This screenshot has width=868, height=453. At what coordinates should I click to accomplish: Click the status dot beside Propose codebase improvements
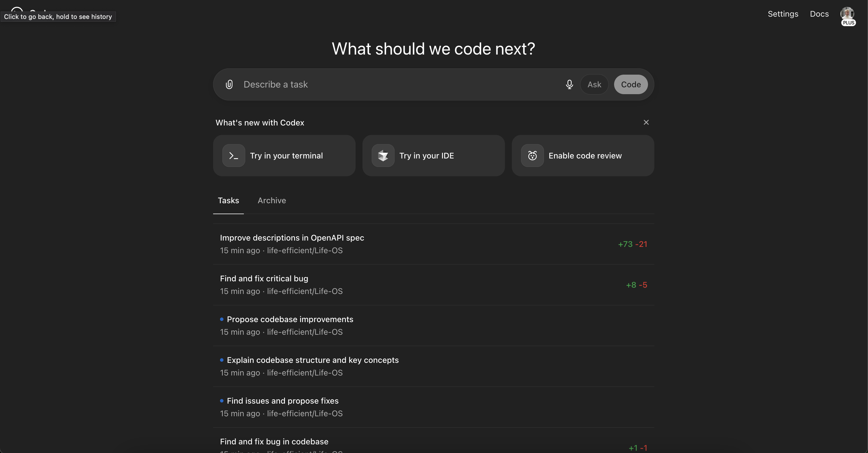(221, 319)
